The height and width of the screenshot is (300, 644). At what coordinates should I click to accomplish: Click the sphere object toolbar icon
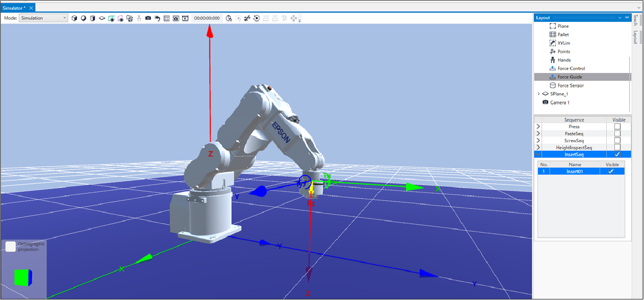tap(84, 18)
